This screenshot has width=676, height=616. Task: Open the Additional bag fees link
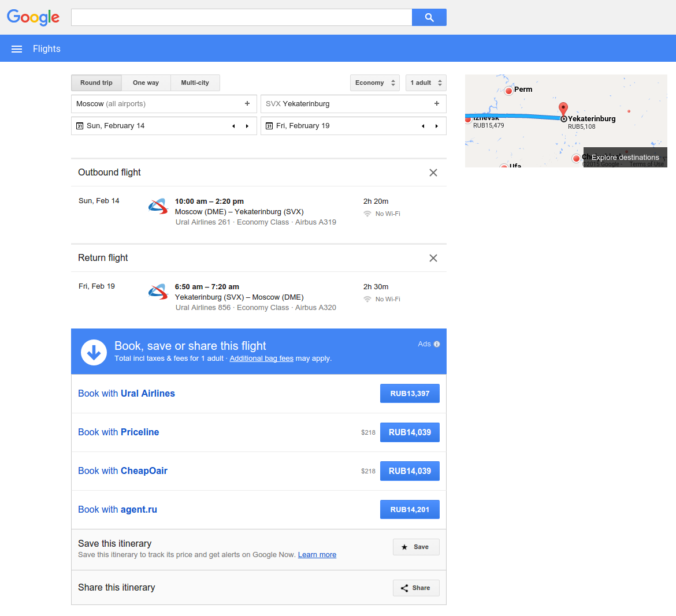pyautogui.click(x=261, y=359)
